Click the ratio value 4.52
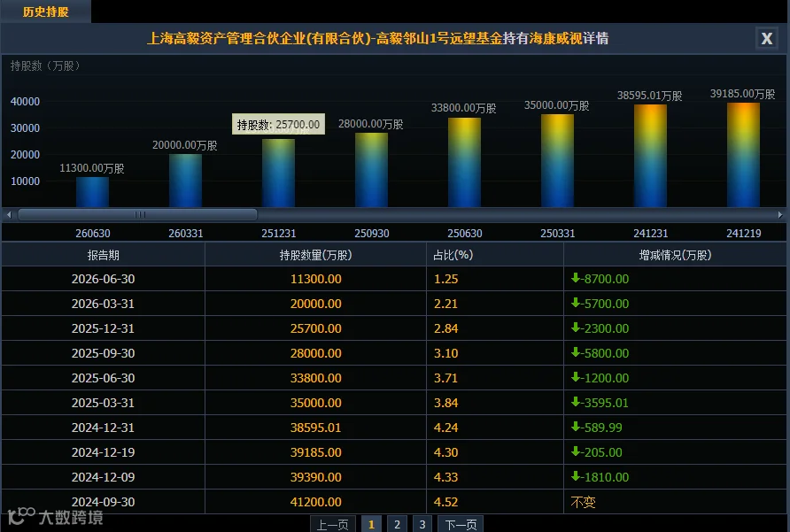Image resolution: width=790 pixels, height=532 pixels. (x=445, y=501)
